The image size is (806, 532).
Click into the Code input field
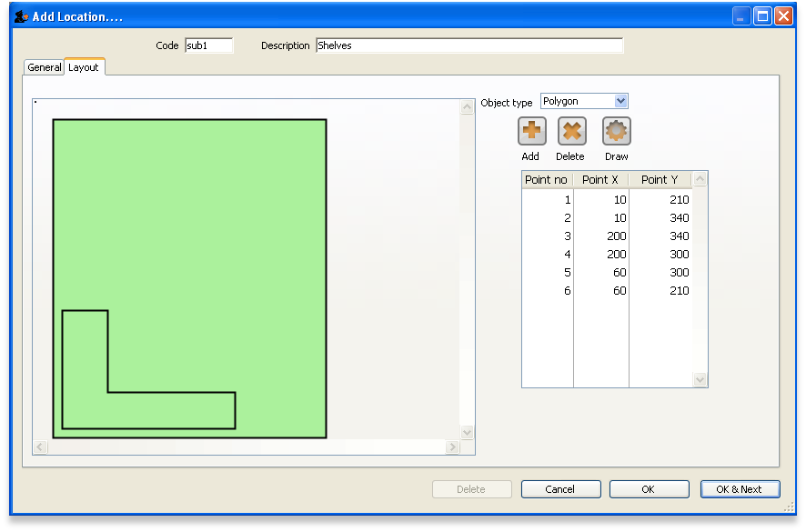208,45
